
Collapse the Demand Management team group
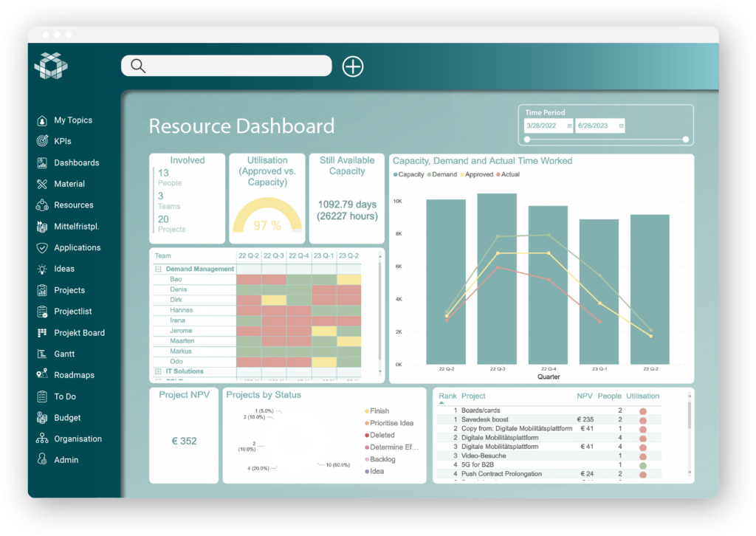click(158, 269)
